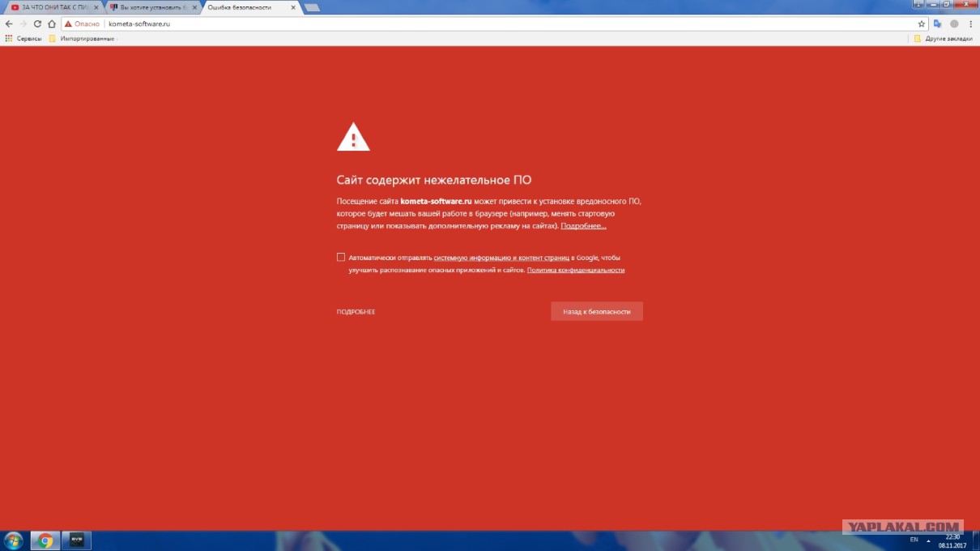Viewport: 980px width, 551px height.
Task: Show hidden tray icons arrow
Action: pyautogui.click(x=928, y=540)
